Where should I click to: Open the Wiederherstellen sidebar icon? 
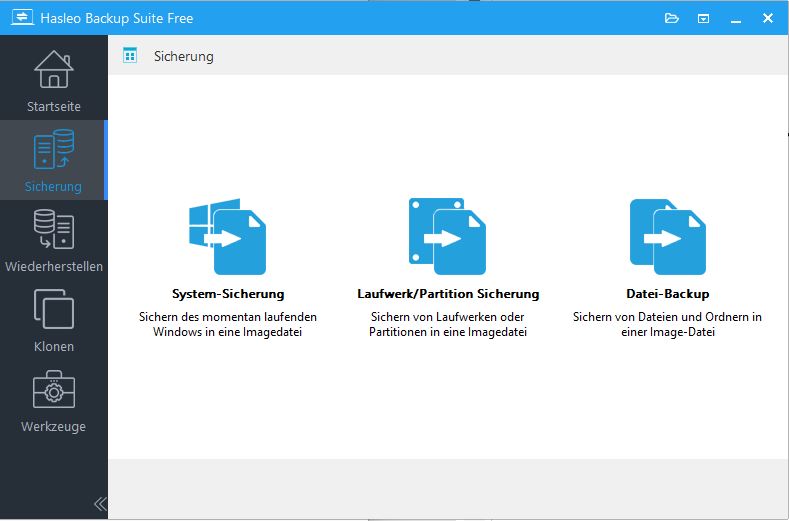pyautogui.click(x=54, y=230)
